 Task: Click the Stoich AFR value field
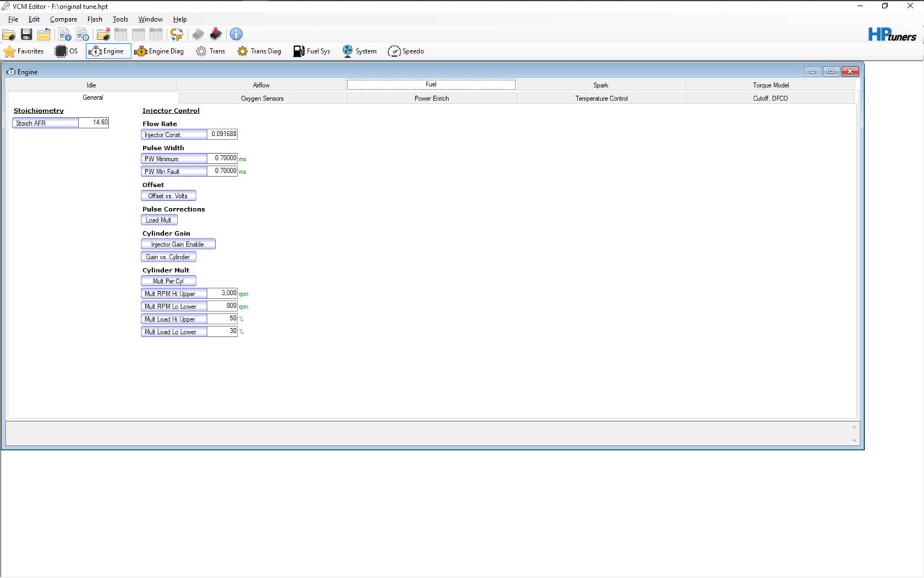point(94,123)
